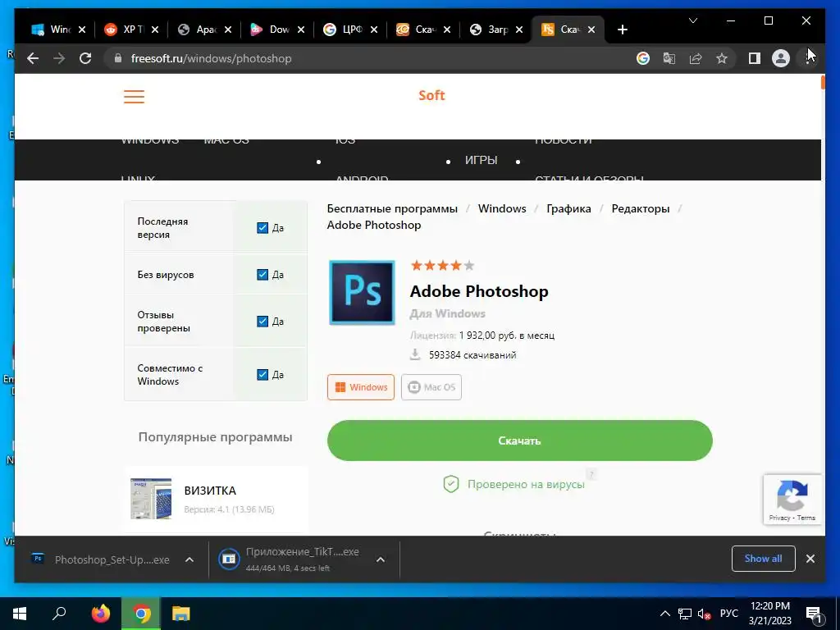
Task: Click the Adobe Photoshop Ps logo
Action: tap(362, 293)
